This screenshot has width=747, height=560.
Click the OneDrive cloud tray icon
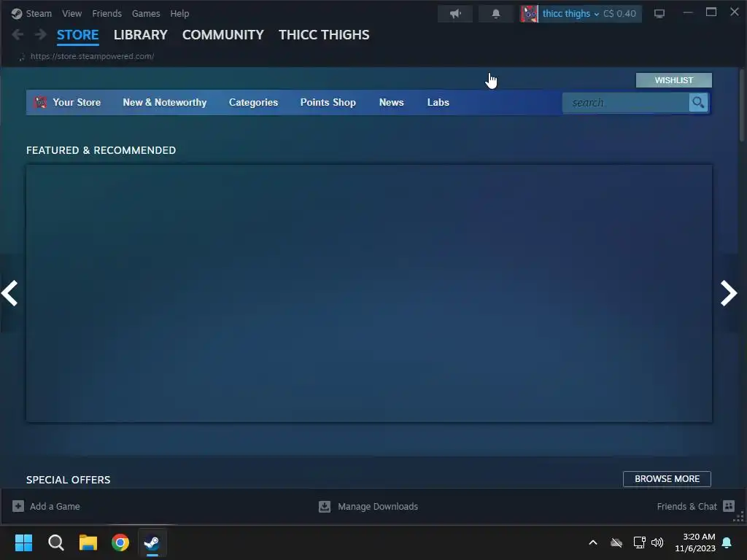coord(616,542)
